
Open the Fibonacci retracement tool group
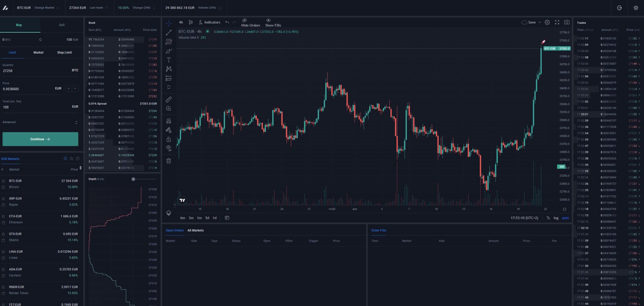point(169,42)
